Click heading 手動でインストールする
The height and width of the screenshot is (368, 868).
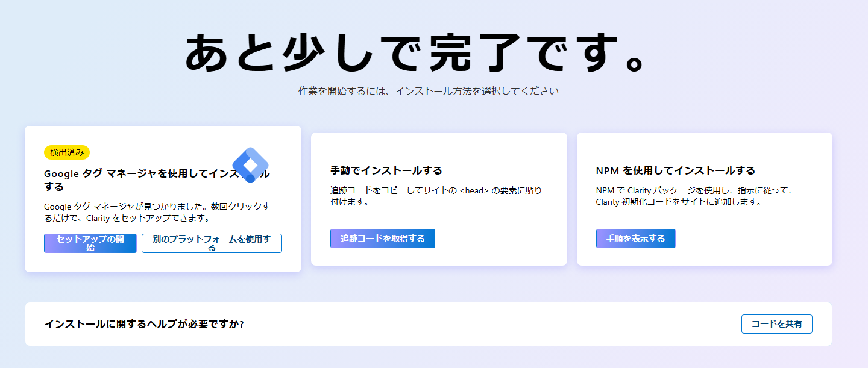point(386,170)
